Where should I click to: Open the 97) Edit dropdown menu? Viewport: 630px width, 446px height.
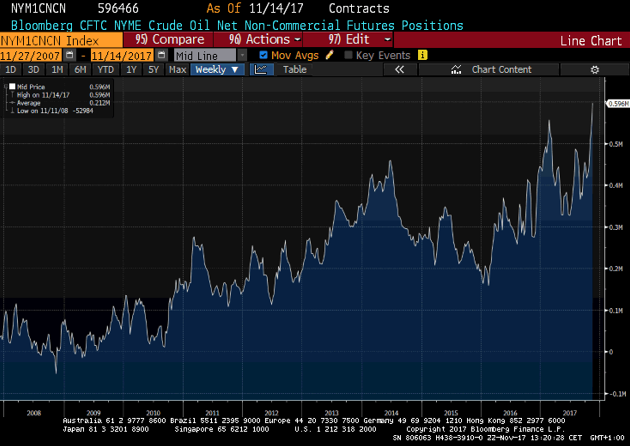[x=349, y=39]
